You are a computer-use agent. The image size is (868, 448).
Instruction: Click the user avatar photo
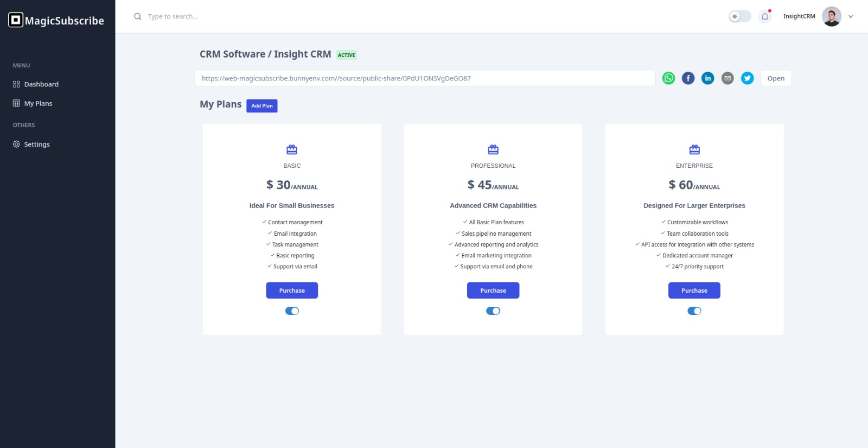832,16
